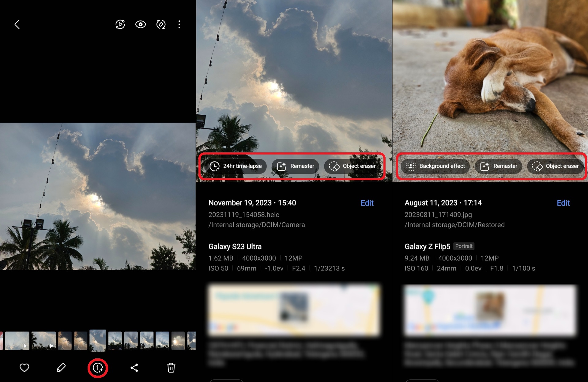Select first video thumbnail in filmstrip
The height and width of the screenshot is (382, 588).
(17, 341)
